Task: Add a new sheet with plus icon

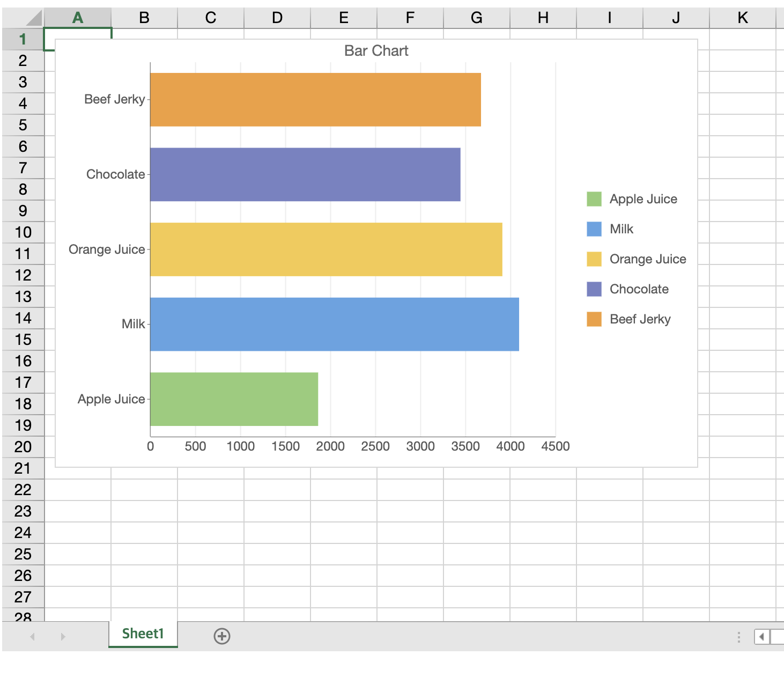Action: [222, 636]
